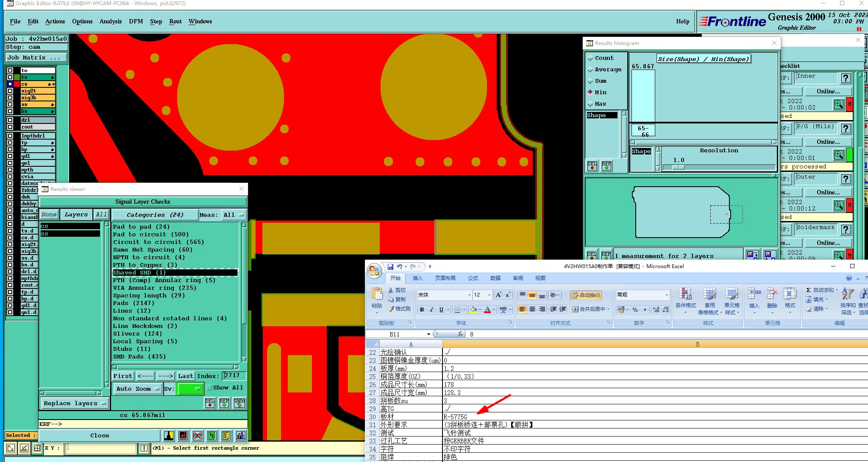Click the help question mark next to Soldermask
This screenshot has height=462, width=868.
point(846,230)
